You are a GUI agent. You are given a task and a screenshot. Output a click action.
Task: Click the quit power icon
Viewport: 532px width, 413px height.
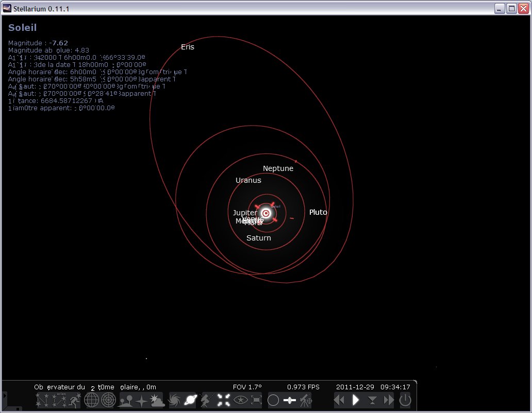(405, 400)
